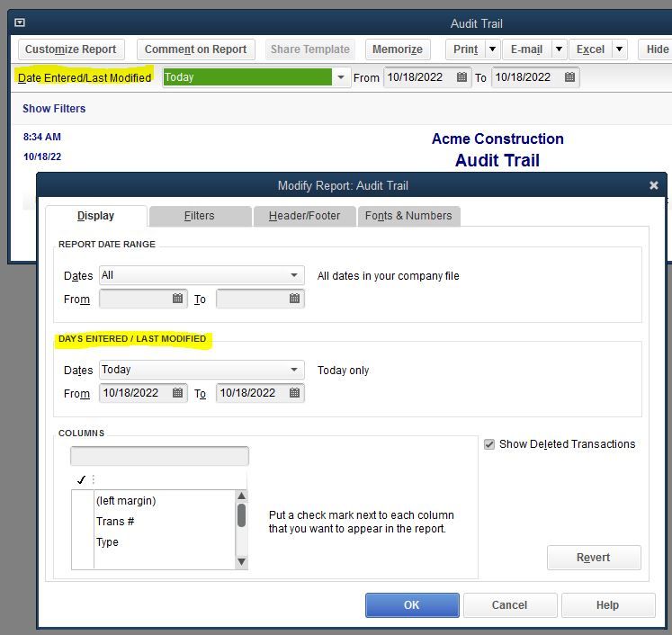Expand the Print button dropdown arrow

point(492,49)
